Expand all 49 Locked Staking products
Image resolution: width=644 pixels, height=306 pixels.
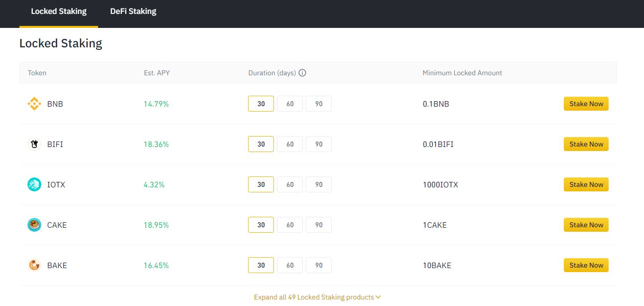(x=317, y=297)
